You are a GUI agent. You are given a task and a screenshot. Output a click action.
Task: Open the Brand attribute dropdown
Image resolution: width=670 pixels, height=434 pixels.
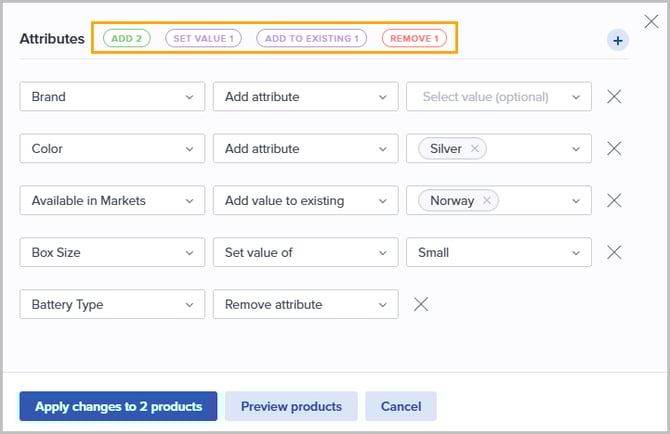coord(112,97)
